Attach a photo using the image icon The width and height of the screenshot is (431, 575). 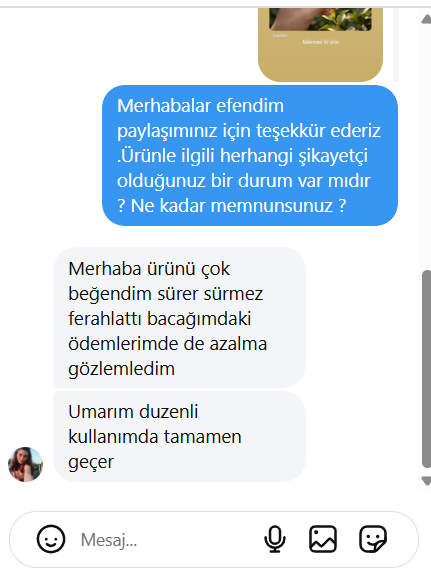323,539
